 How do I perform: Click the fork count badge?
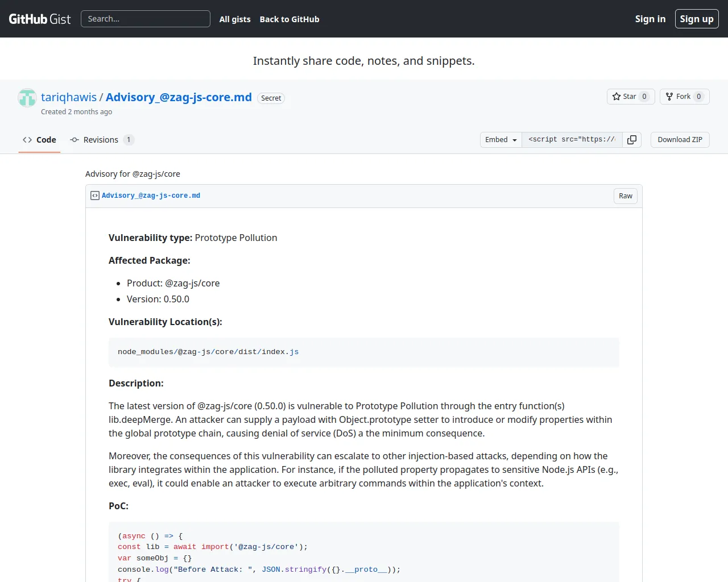pos(699,97)
